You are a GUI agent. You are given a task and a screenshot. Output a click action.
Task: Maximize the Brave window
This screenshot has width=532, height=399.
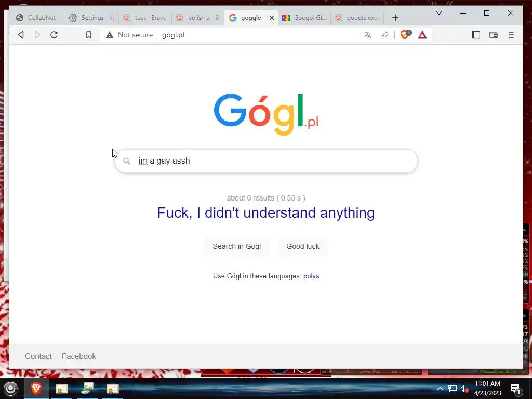click(486, 13)
